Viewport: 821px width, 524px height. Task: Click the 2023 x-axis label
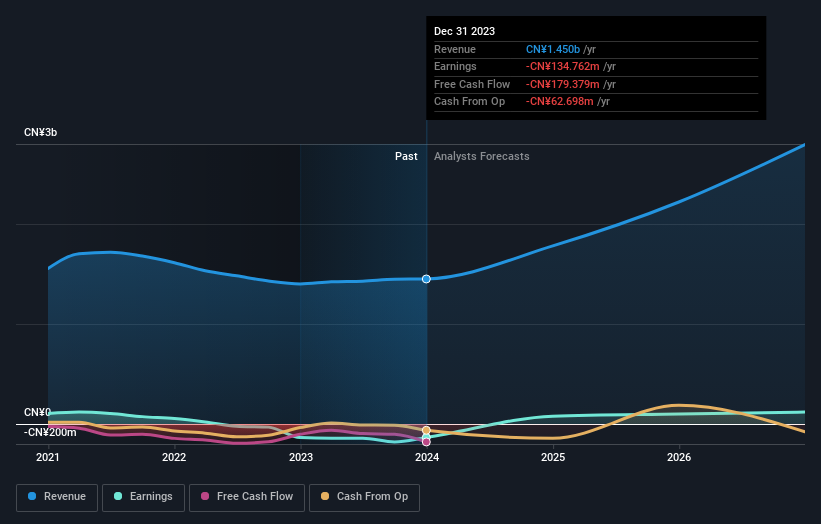click(301, 458)
